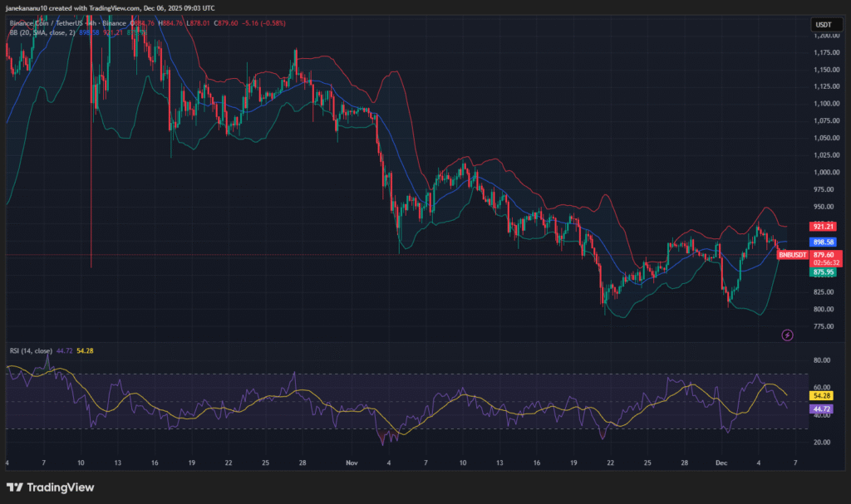Click the TradingView logo
Viewport: 851px width, 504px height.
(50, 487)
